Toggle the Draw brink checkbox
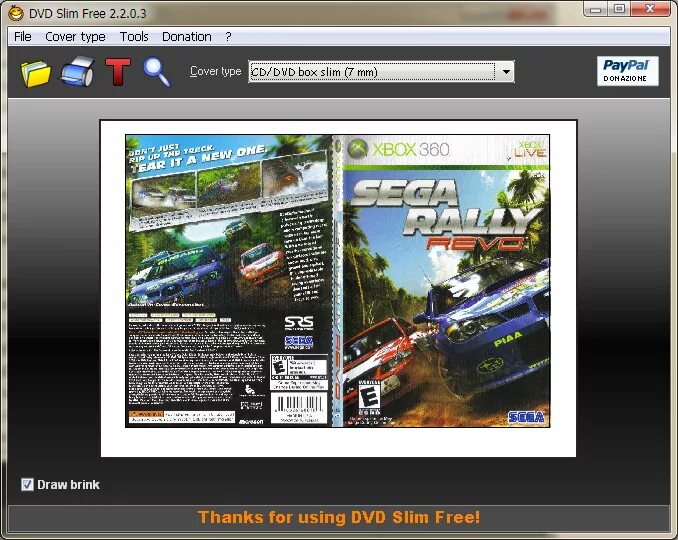678x540 pixels. (x=27, y=485)
